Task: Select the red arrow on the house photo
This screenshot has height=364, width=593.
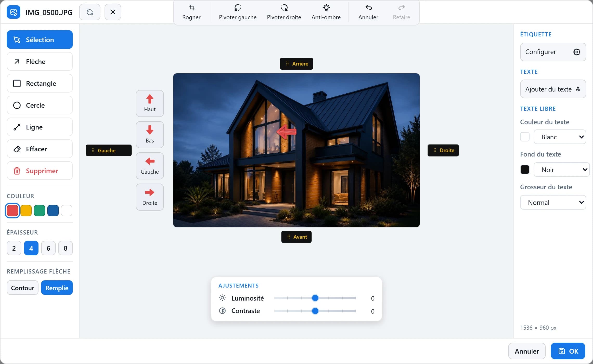Action: click(x=286, y=132)
